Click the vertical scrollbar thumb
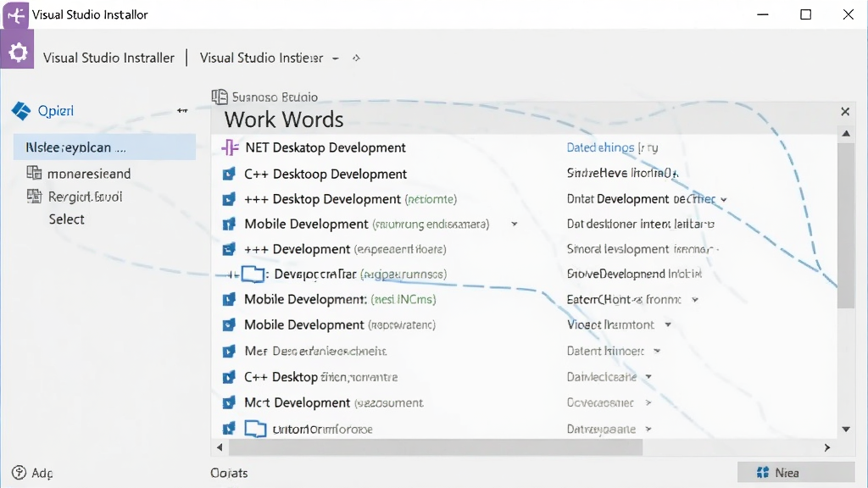 coord(846,225)
